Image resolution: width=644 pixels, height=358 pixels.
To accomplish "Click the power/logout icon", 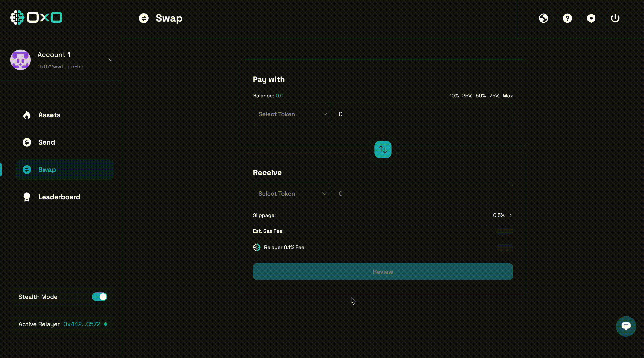I will 615,18.
